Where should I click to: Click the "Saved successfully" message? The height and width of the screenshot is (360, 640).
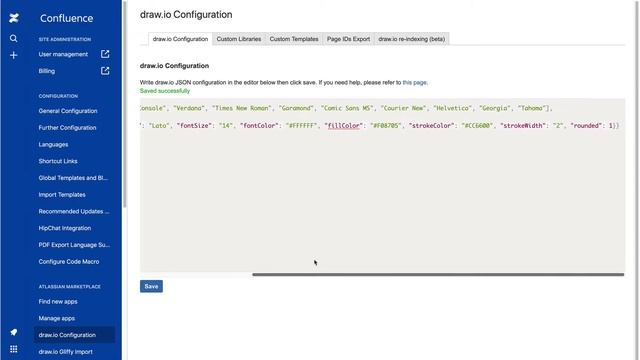tap(165, 91)
